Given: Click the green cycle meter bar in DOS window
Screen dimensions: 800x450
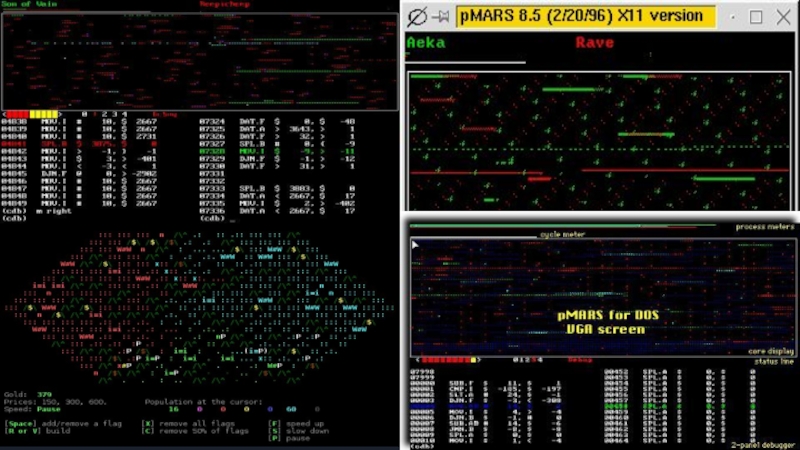Looking at the screenshot, I should click(x=561, y=226).
